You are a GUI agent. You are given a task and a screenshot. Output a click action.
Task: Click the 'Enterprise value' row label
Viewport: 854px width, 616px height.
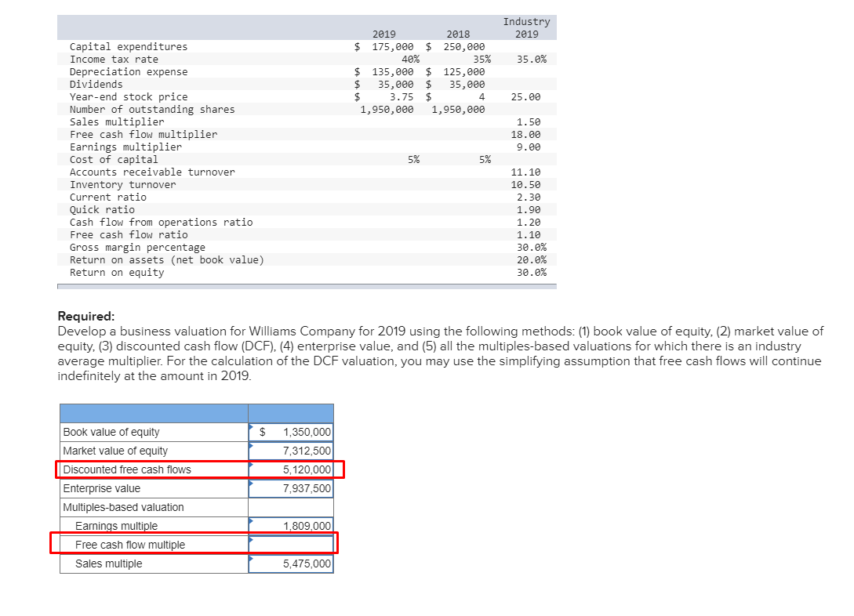point(101,488)
